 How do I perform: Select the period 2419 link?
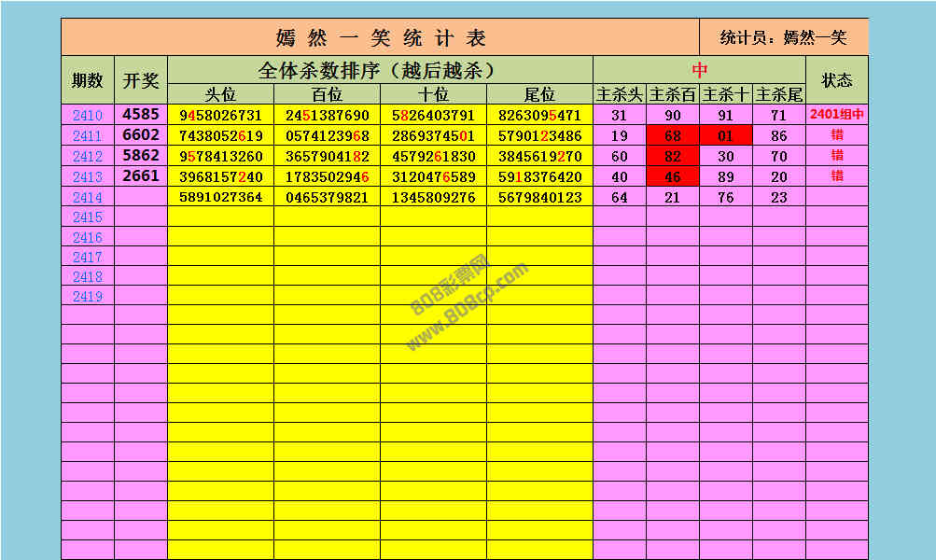tap(88, 297)
